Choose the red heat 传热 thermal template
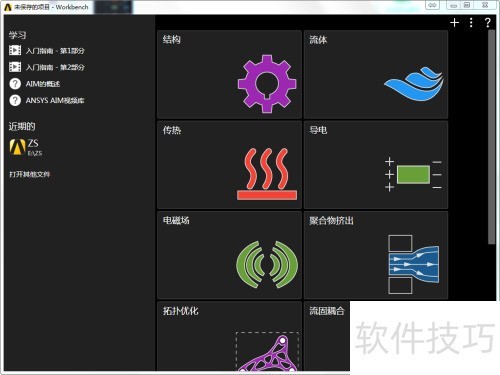The width and height of the screenshot is (500, 375). point(229,165)
